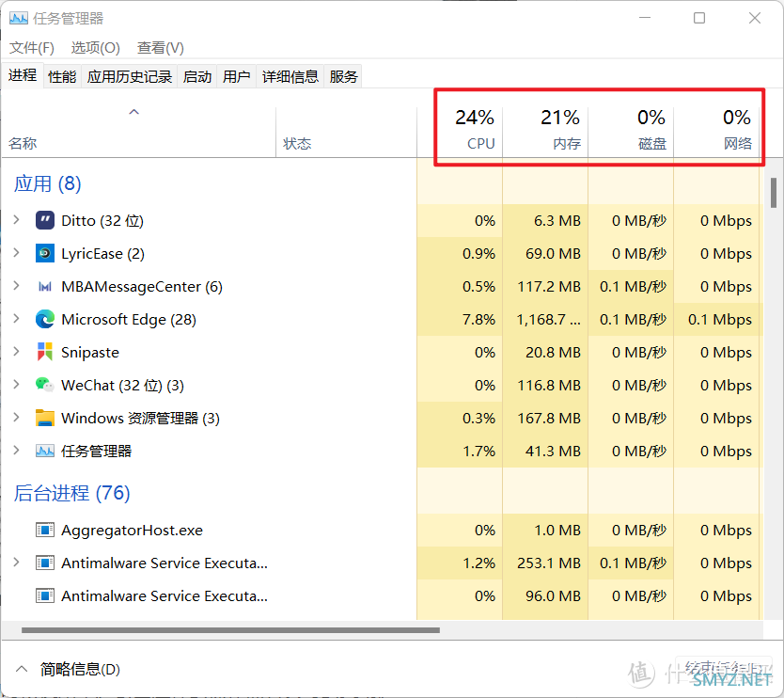Click Snipaste memory value 20.8 MB
This screenshot has height=698, width=784.
pos(553,352)
